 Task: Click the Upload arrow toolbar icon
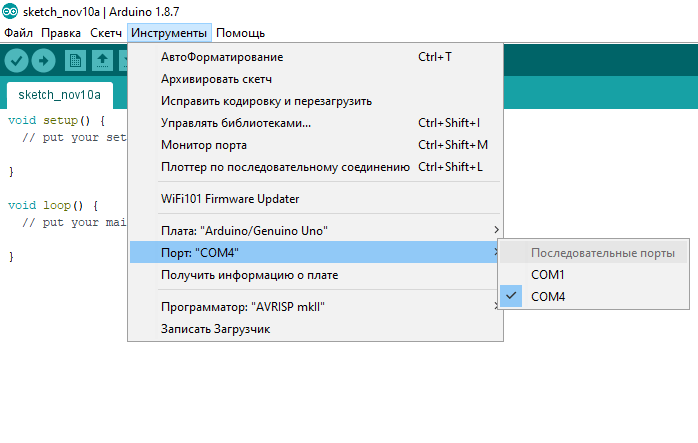[44, 61]
